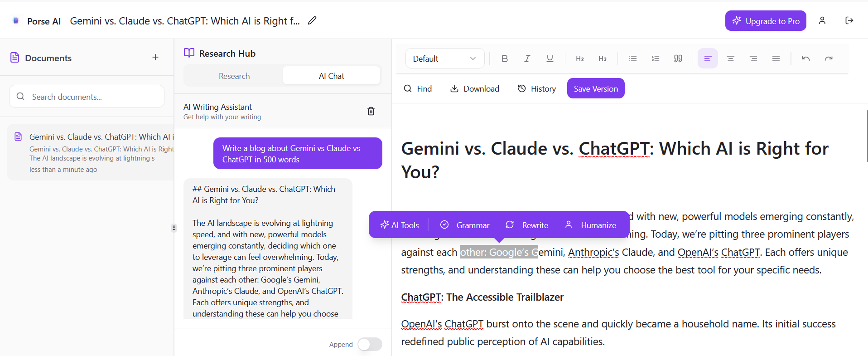
Task: Click the 'AI Writing Assistant' label
Action: tap(217, 107)
